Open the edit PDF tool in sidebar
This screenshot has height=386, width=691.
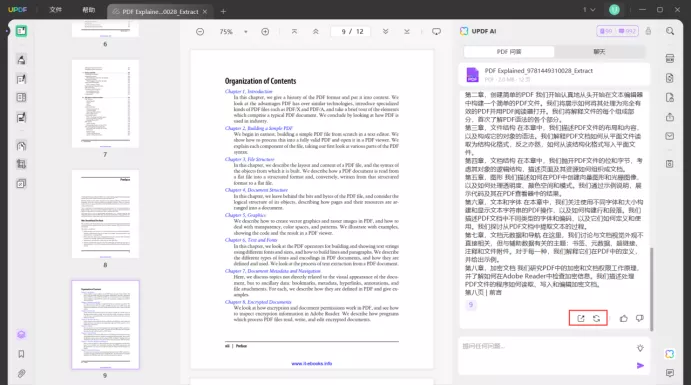pyautogui.click(x=21, y=79)
